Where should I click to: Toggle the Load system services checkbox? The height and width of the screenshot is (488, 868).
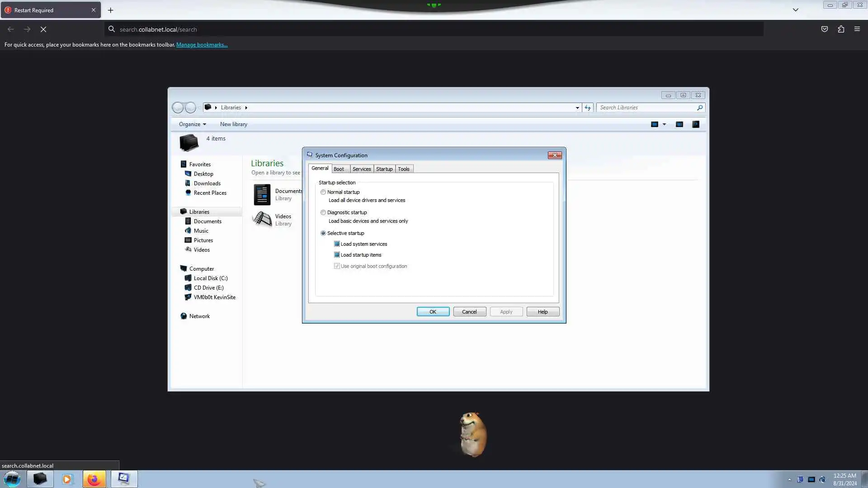337,244
